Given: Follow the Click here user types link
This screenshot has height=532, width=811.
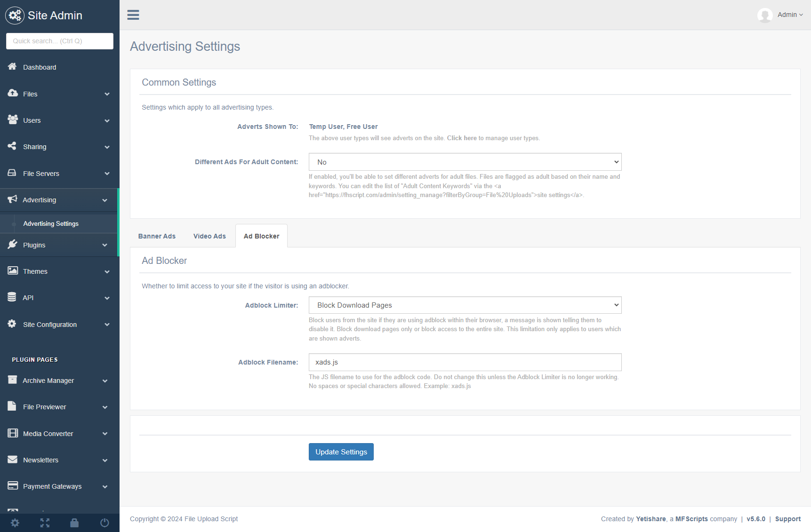Looking at the screenshot, I should point(461,138).
